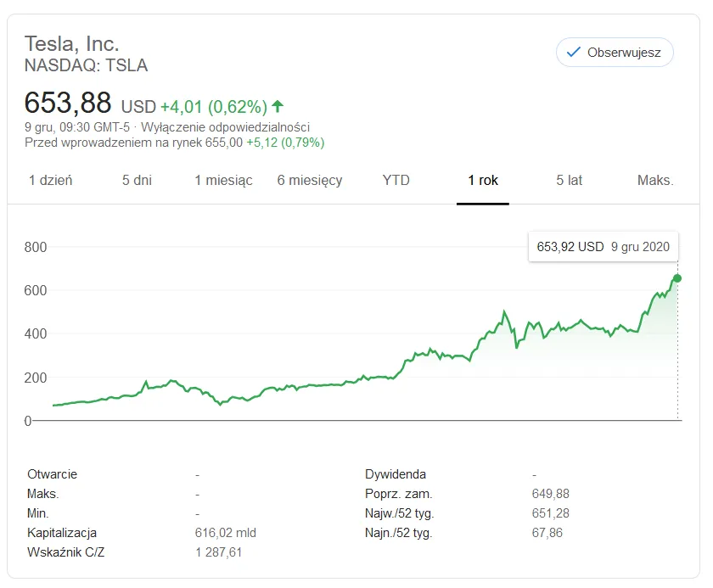
Task: Click the 653,92 USD chart tooltip
Action: (603, 247)
